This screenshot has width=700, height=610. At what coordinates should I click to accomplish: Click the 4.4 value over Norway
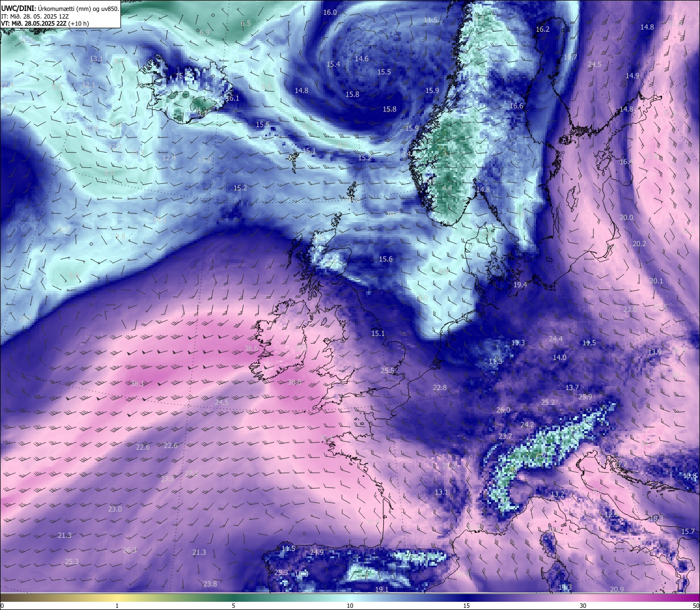447,188
